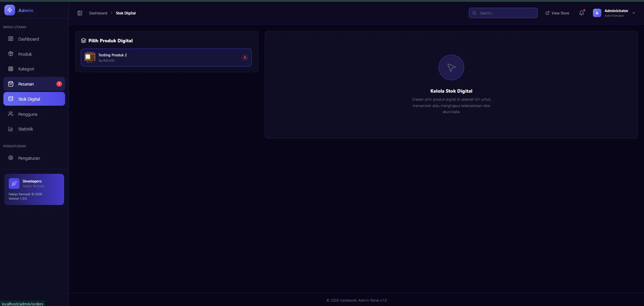Open Kategori in the sidebar
The height and width of the screenshot is (306, 644).
pos(26,69)
